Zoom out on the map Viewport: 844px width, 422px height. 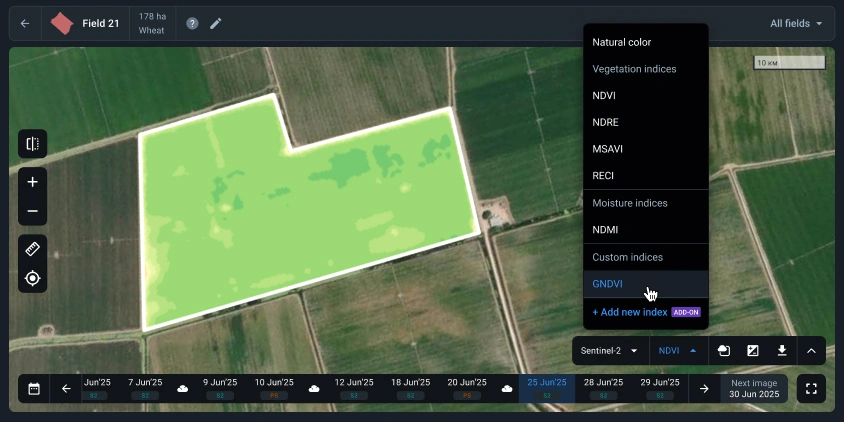pos(32,211)
